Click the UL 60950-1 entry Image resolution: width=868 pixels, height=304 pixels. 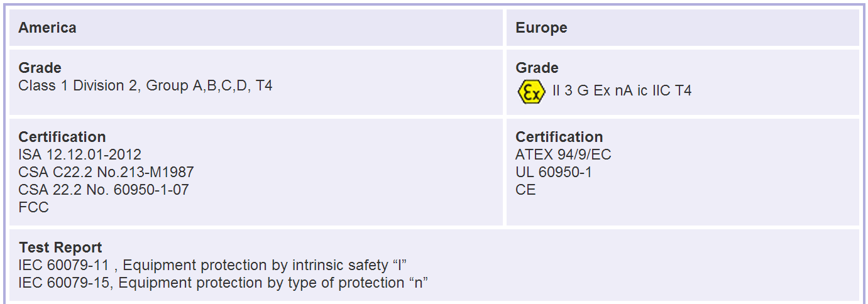[553, 172]
